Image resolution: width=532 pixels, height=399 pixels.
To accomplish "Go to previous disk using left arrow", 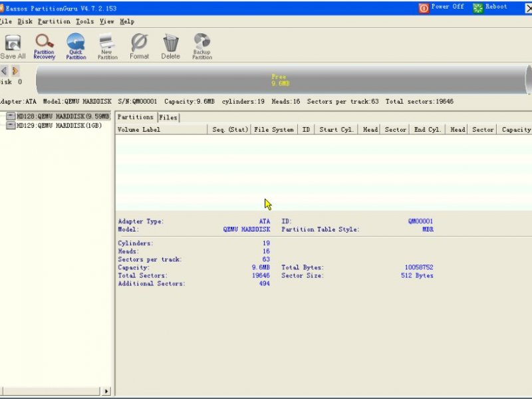I will click(x=4, y=71).
